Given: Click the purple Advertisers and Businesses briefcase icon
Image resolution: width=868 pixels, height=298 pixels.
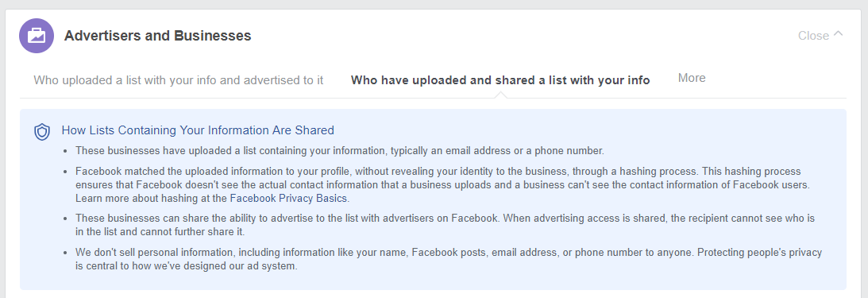Looking at the screenshot, I should [37, 36].
